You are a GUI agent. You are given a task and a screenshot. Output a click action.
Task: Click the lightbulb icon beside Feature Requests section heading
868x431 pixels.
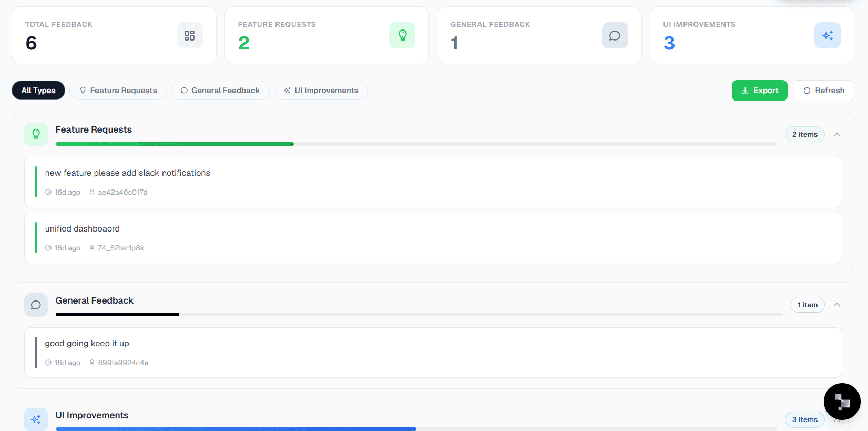point(36,134)
